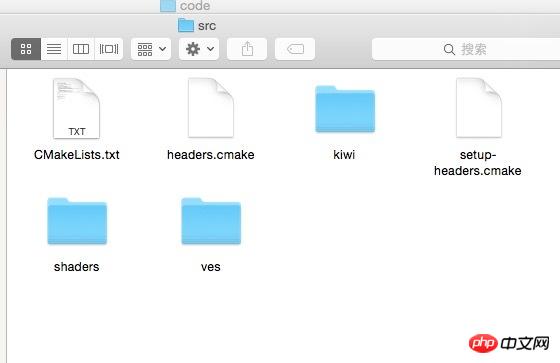Click the search field
Screen dimensions: 560x363
coord(466,49)
